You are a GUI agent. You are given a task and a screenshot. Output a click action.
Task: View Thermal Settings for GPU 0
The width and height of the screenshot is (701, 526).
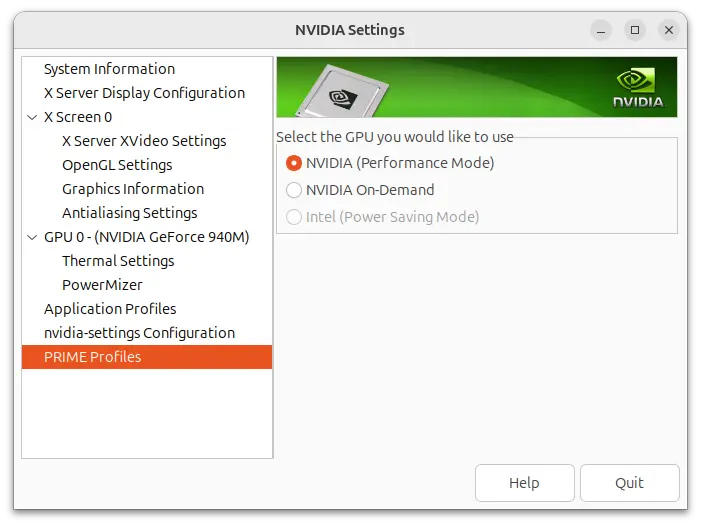(x=118, y=261)
